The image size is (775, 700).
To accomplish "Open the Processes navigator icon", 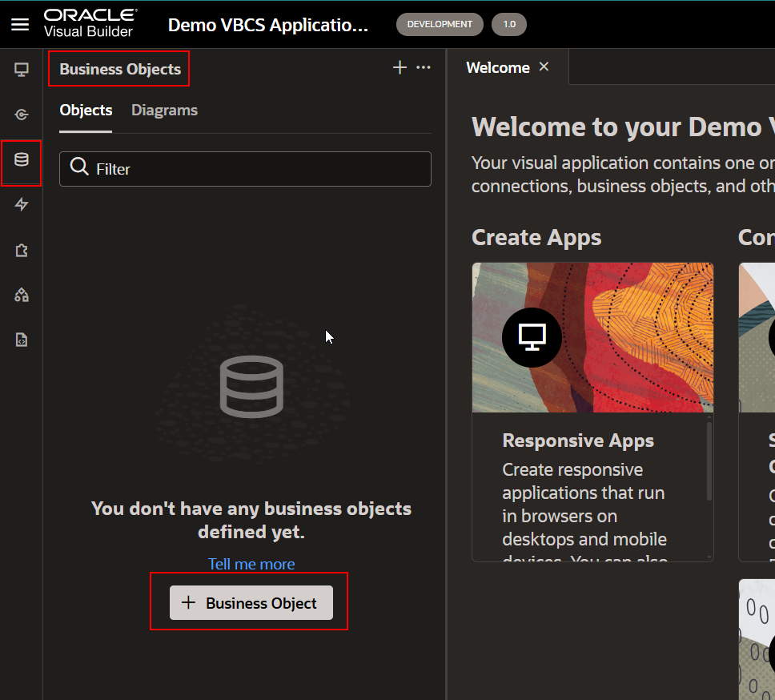I will click(22, 115).
